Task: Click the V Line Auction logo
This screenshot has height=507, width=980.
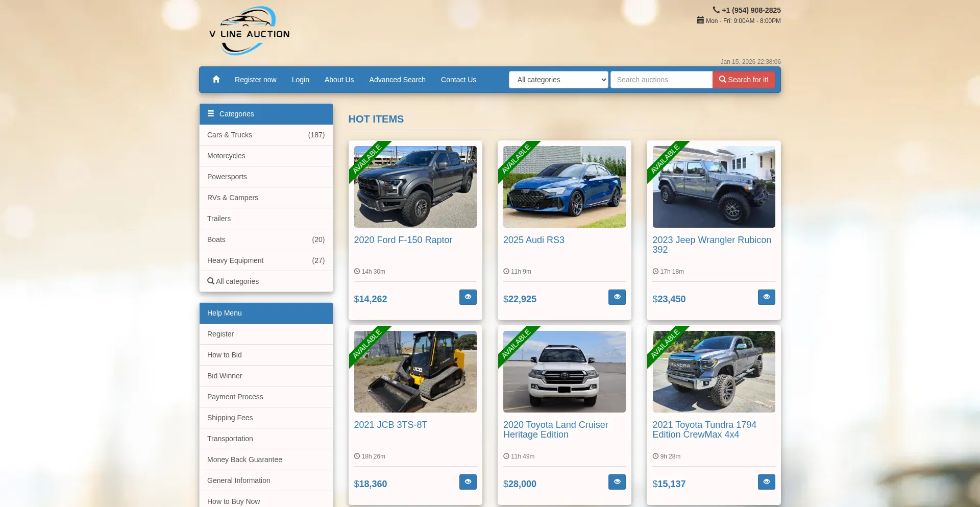Action: [250, 30]
